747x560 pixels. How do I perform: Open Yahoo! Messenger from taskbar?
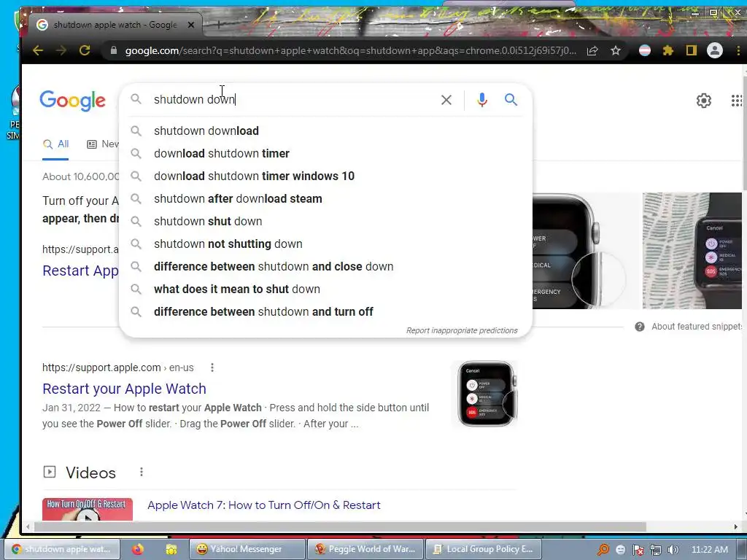point(246,549)
